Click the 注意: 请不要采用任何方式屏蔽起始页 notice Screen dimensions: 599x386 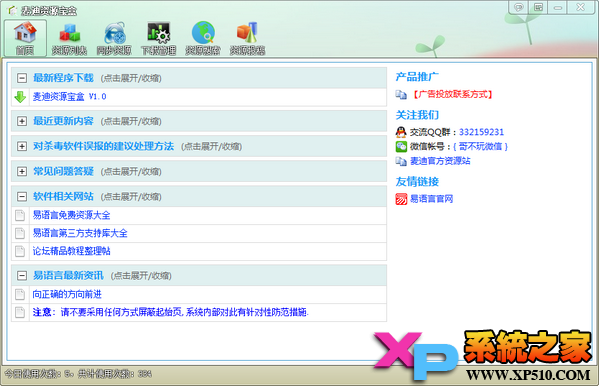[170, 312]
